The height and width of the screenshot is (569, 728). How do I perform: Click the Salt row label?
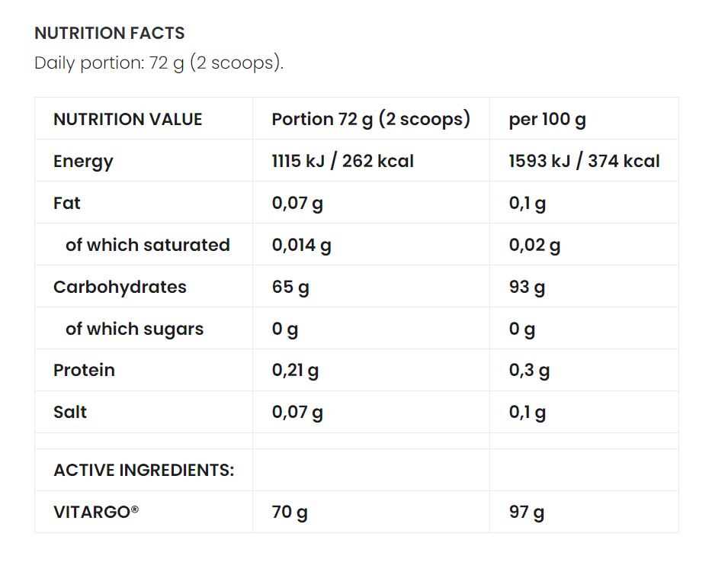click(x=70, y=413)
